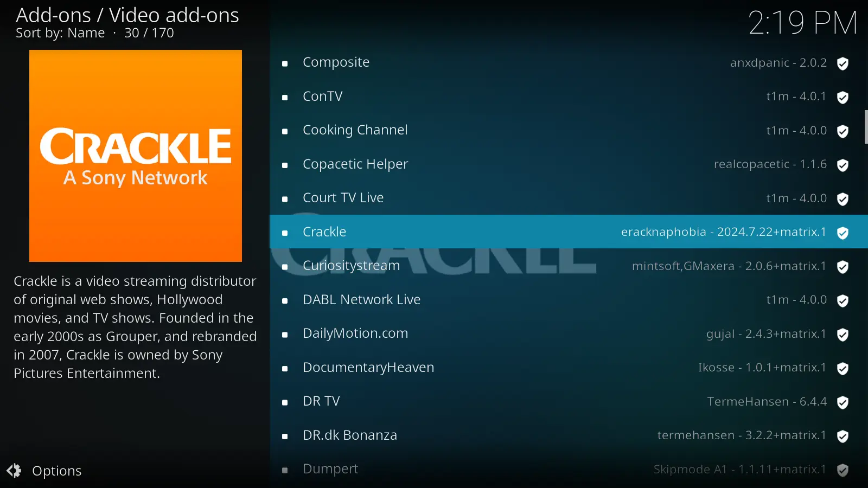Select the Court TV Live add-on
Viewport: 868px width, 488px height.
(569, 198)
